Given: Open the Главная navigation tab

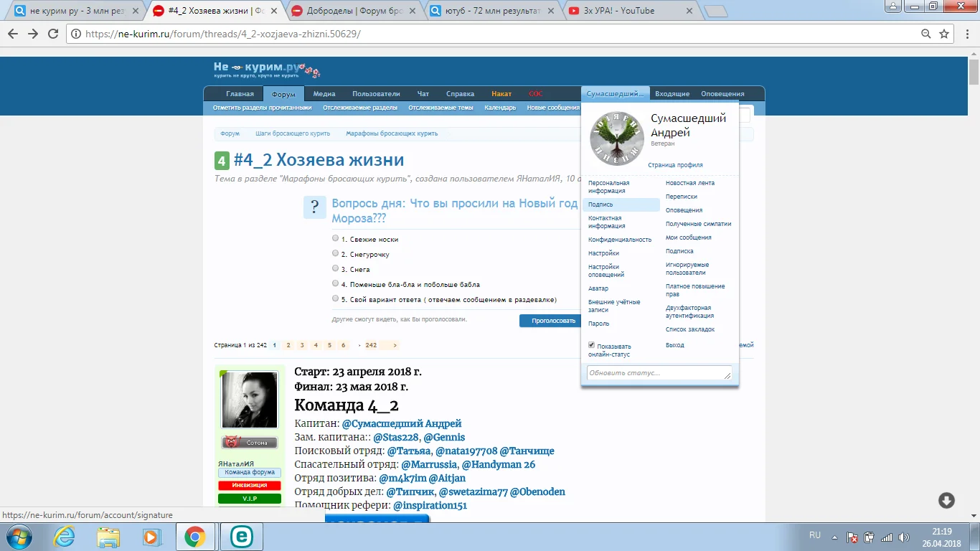Looking at the screenshot, I should 240,94.
